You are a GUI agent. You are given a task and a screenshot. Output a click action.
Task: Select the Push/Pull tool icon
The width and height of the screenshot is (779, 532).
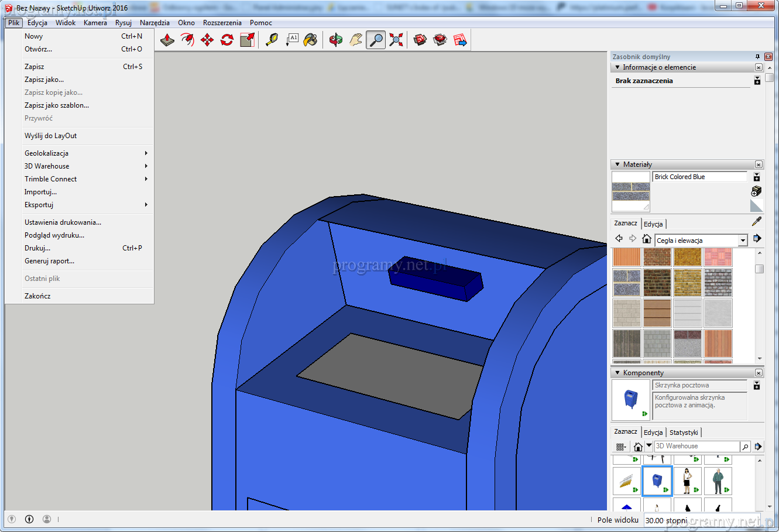[167, 40]
